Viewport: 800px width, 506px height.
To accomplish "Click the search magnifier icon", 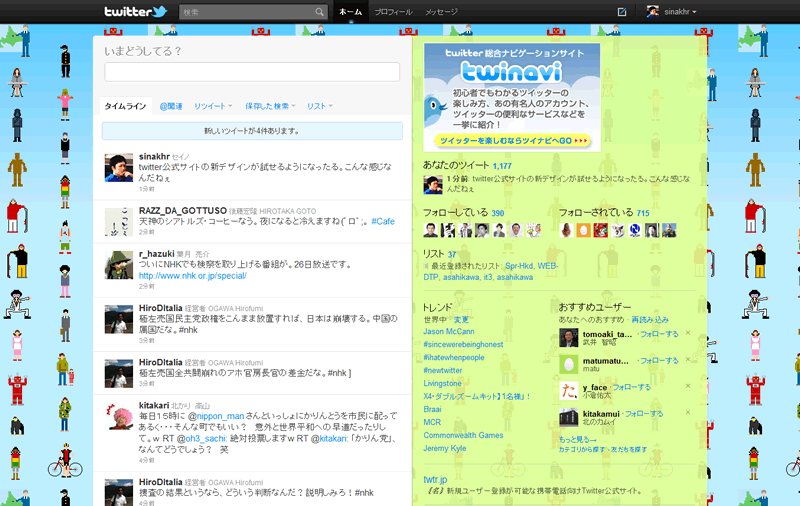I will (319, 12).
